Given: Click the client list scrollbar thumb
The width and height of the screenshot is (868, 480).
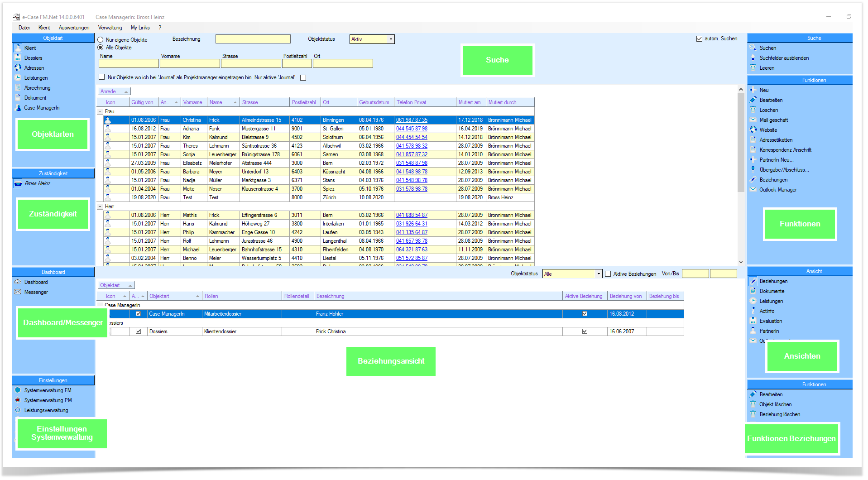Looking at the screenshot, I should pyautogui.click(x=741, y=142).
